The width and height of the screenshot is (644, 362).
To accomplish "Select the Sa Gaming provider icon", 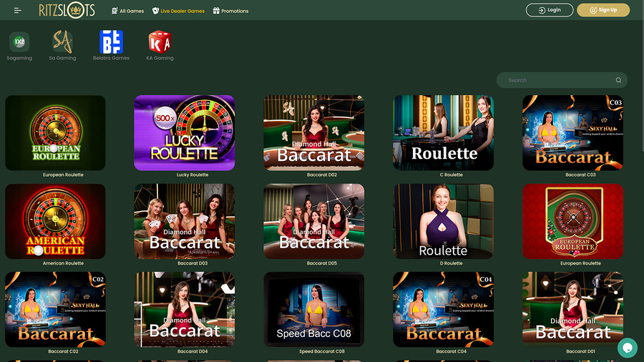I will [62, 42].
